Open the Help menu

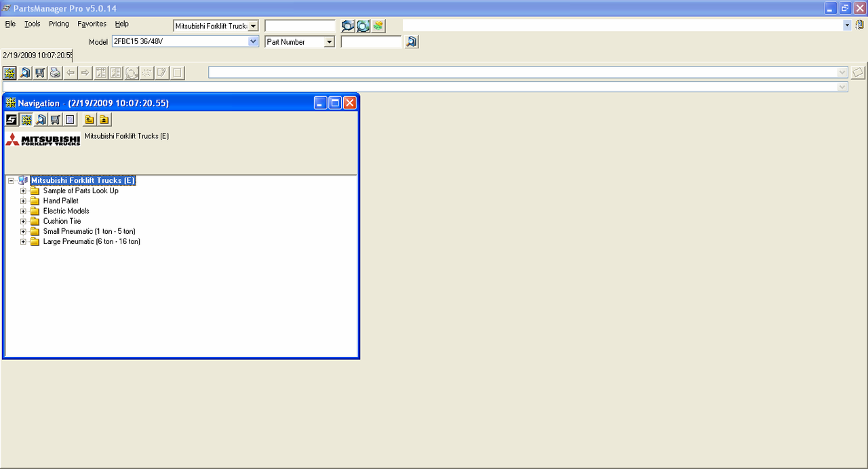121,24
